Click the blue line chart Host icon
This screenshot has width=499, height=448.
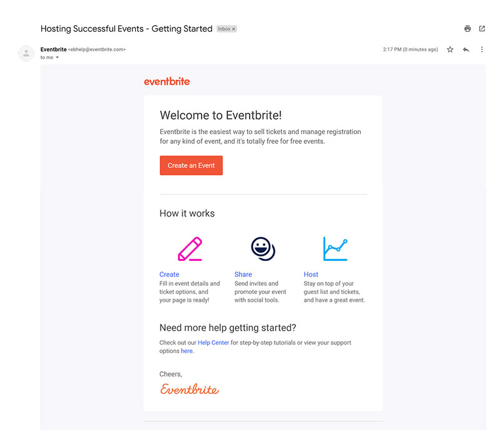click(335, 249)
